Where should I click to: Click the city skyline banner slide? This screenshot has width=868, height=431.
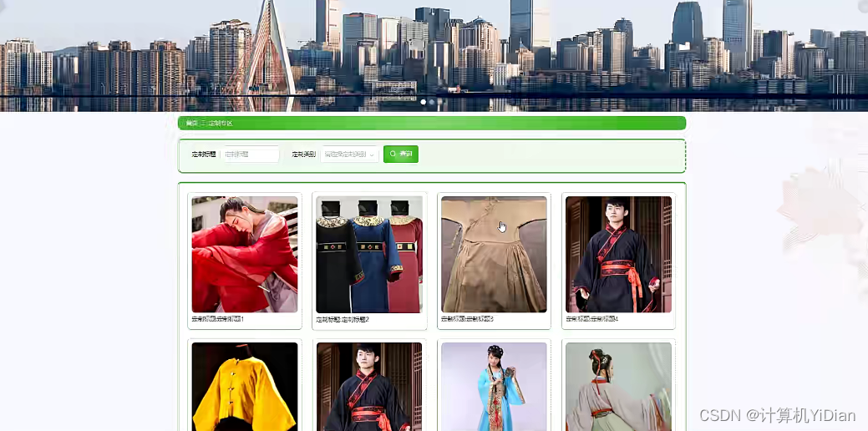pos(434,55)
